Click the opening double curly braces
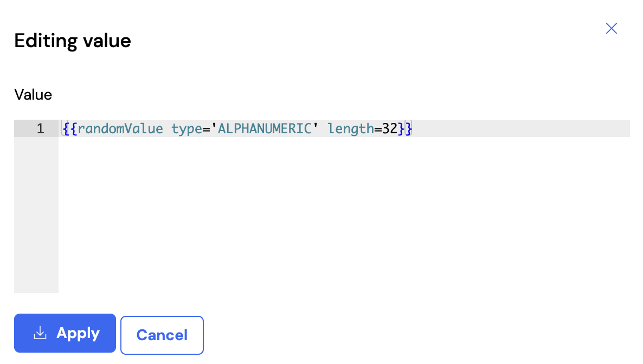The width and height of the screenshot is (643, 364). tap(70, 129)
